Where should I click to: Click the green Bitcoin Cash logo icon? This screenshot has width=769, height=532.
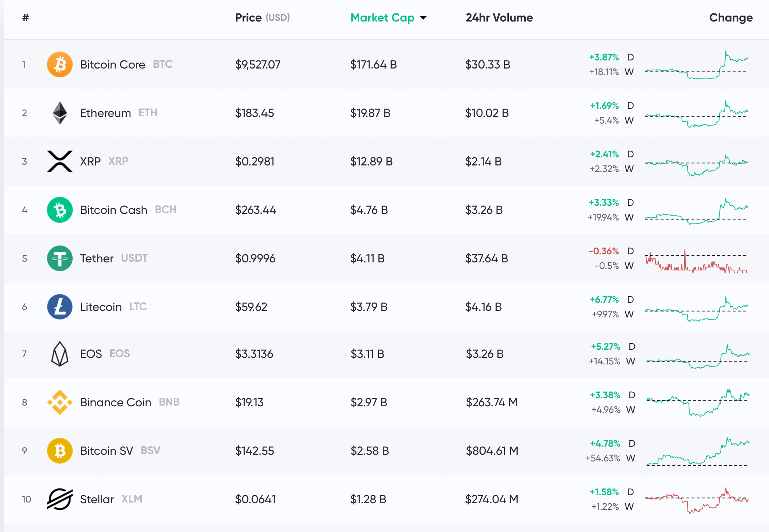[60, 210]
